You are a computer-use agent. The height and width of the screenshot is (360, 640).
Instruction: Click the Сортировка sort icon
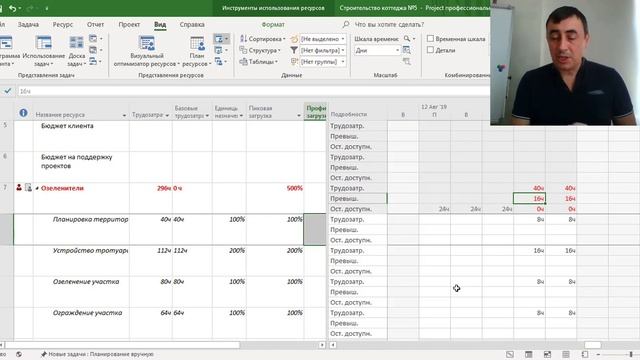click(x=243, y=39)
